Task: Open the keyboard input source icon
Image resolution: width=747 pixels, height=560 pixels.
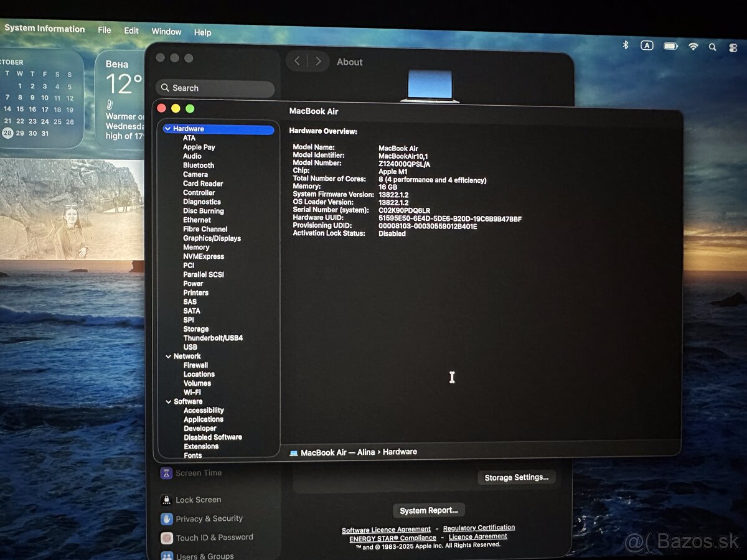Action: point(647,45)
